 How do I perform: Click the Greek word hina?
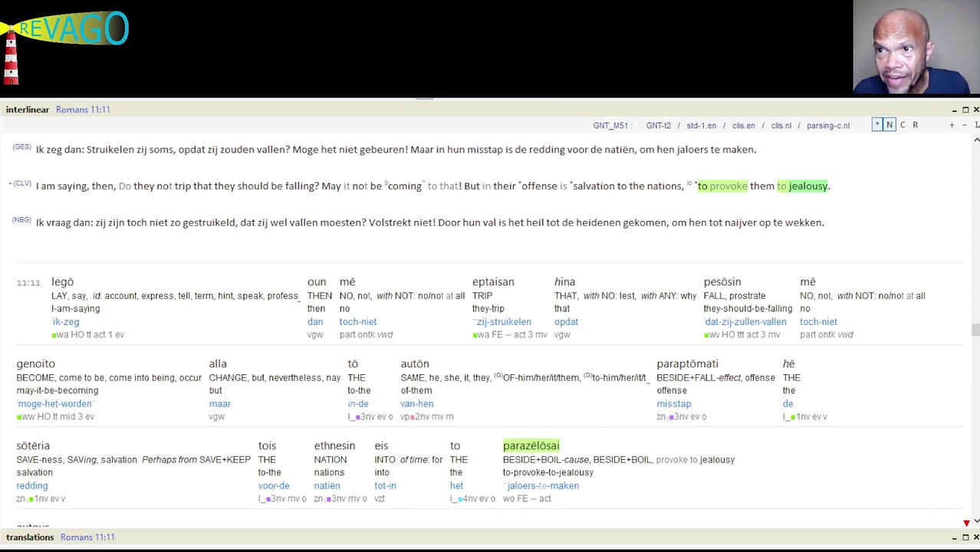564,282
